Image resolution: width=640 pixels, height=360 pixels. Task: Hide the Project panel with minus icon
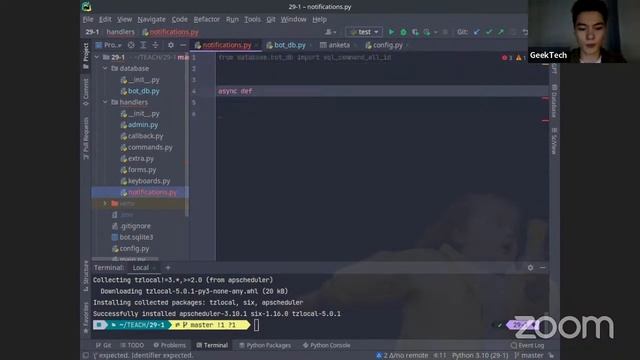[183, 45]
